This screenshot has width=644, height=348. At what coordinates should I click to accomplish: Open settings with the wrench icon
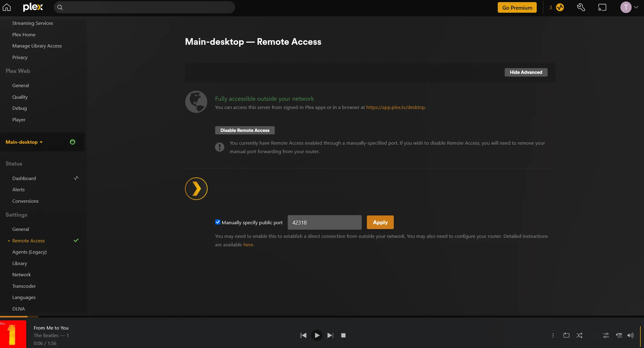(581, 7)
